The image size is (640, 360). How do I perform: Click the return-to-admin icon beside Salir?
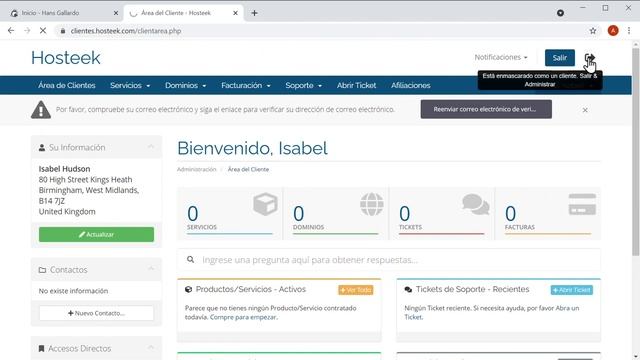[x=590, y=58]
